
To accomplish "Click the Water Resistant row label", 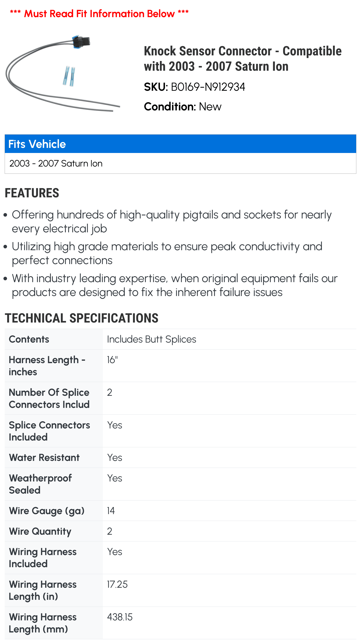I will [x=44, y=457].
